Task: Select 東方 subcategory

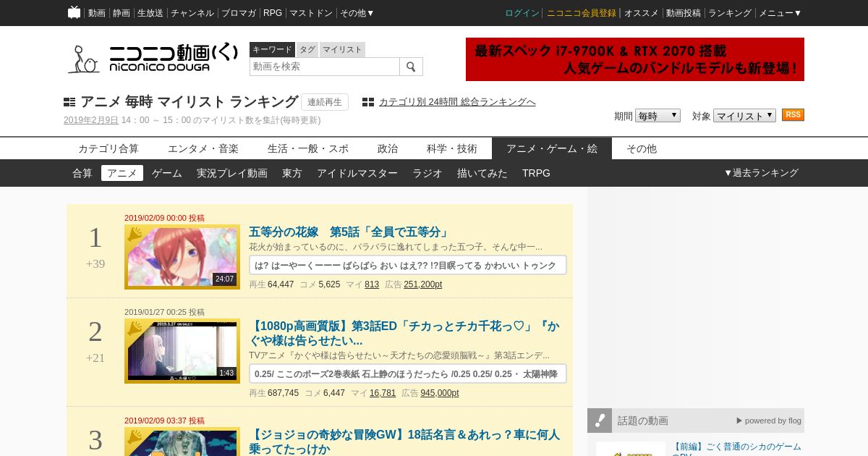Action: coord(292,173)
